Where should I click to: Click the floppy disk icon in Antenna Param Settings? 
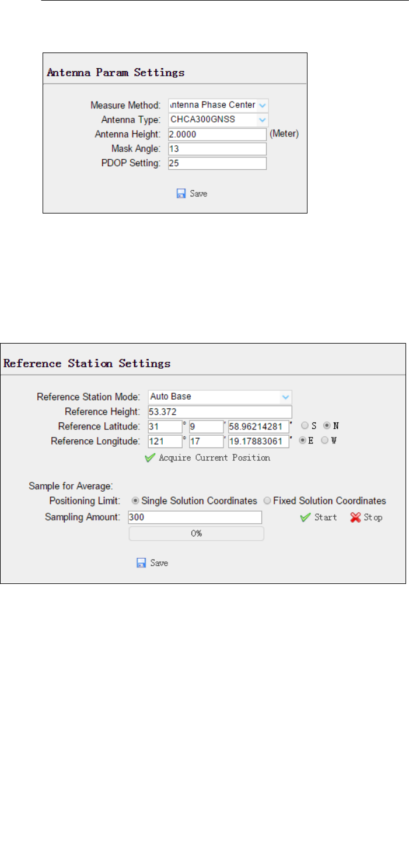181,193
